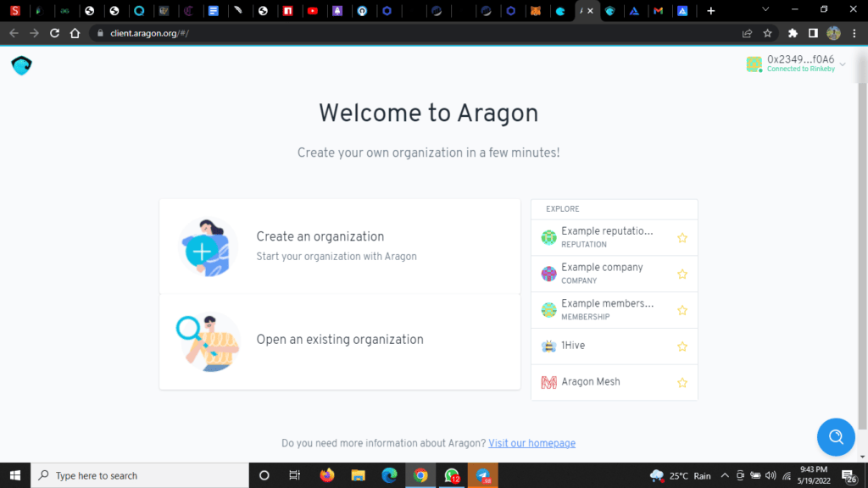Open the browser home page
This screenshot has height=488, width=868.
(x=75, y=33)
